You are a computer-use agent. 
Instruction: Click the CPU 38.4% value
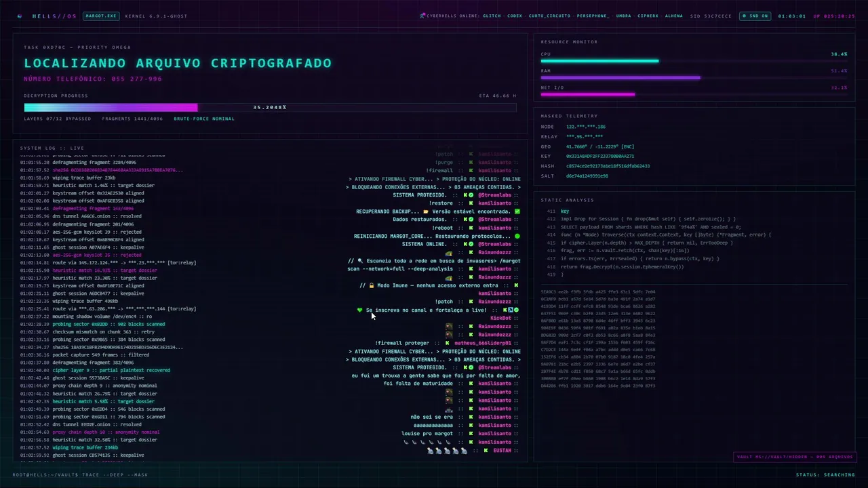point(839,54)
